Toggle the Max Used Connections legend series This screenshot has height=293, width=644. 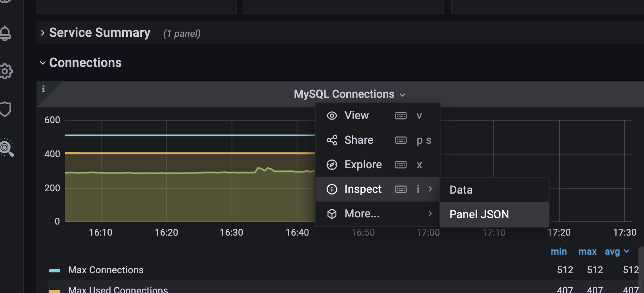pos(118,290)
